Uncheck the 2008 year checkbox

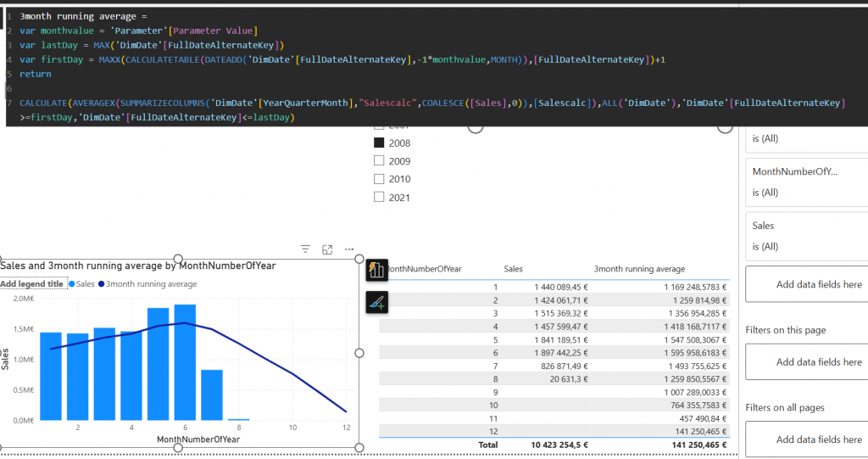(x=380, y=143)
